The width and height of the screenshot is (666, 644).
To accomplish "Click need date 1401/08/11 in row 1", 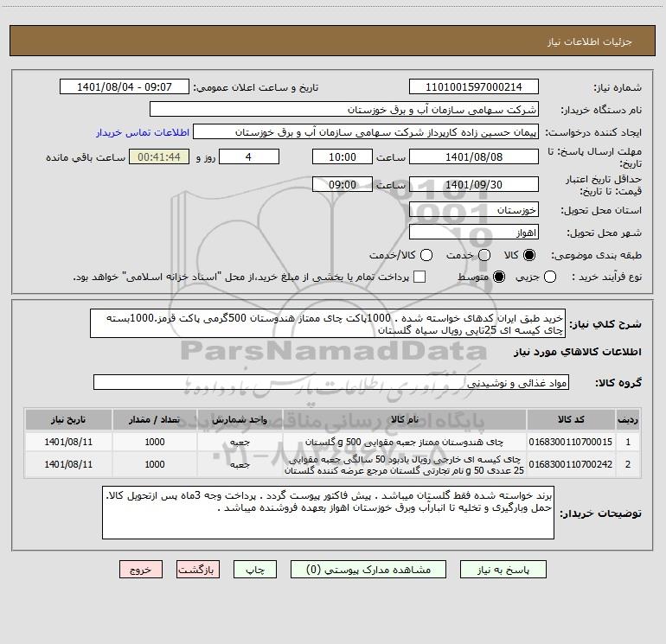I will click(x=68, y=442).
